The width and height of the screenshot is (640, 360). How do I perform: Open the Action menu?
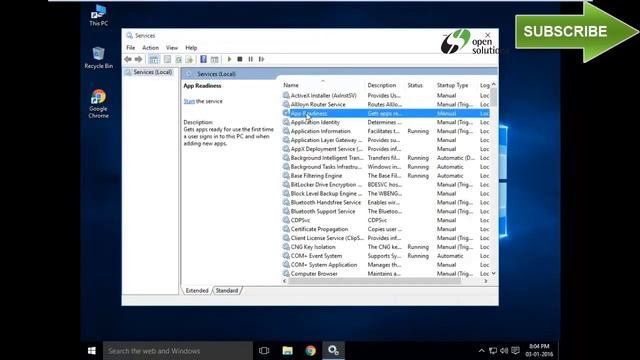tap(150, 48)
